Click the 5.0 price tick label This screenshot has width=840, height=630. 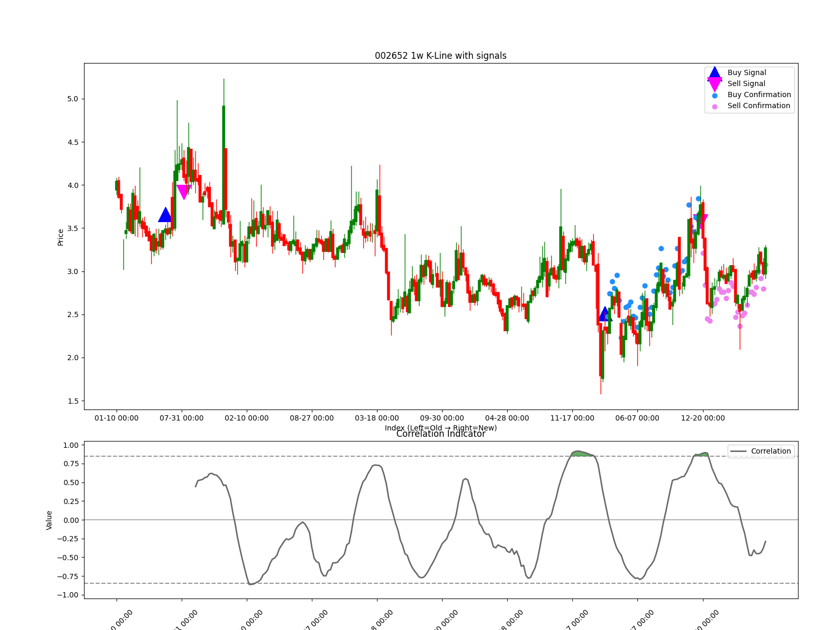tap(73, 99)
